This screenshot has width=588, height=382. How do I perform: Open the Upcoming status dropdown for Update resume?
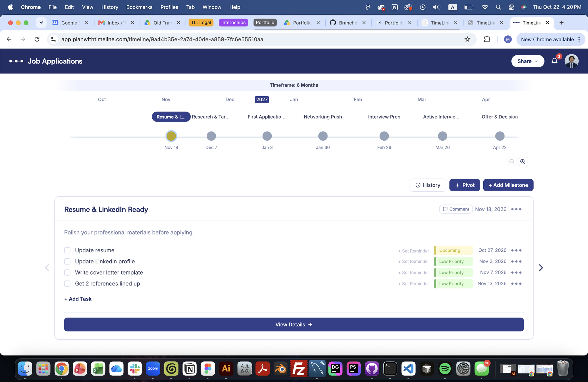click(x=453, y=250)
